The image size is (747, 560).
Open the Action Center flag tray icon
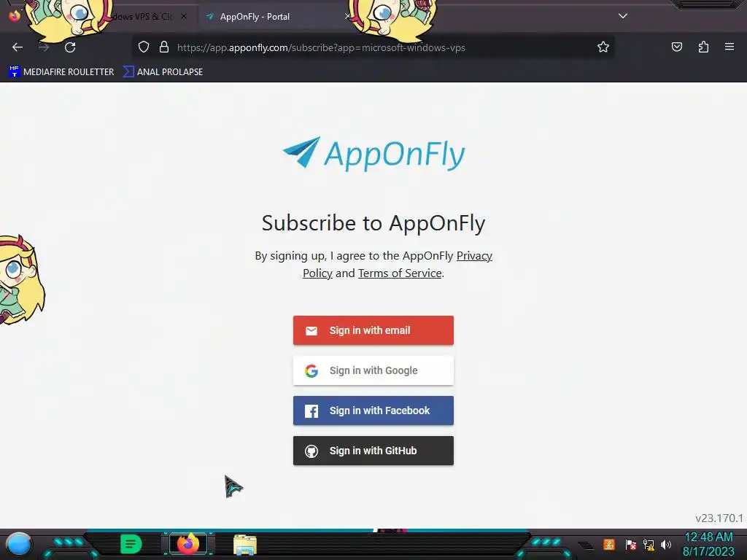pos(631,544)
